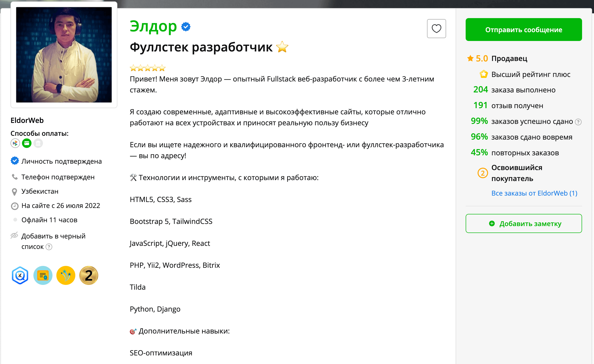Click the blue verified badge beside Элдор
The height and width of the screenshot is (364, 594).
click(x=186, y=27)
